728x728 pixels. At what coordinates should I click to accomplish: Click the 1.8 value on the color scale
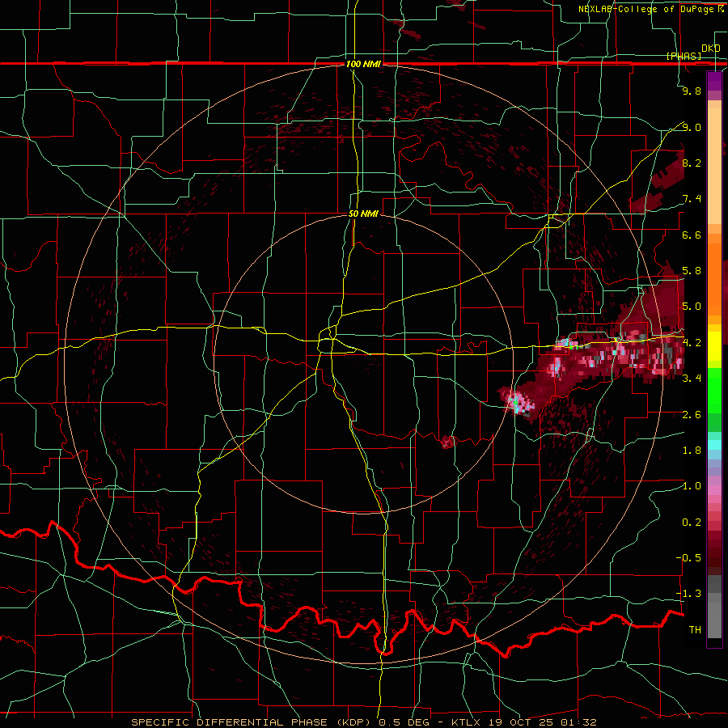pos(692,451)
